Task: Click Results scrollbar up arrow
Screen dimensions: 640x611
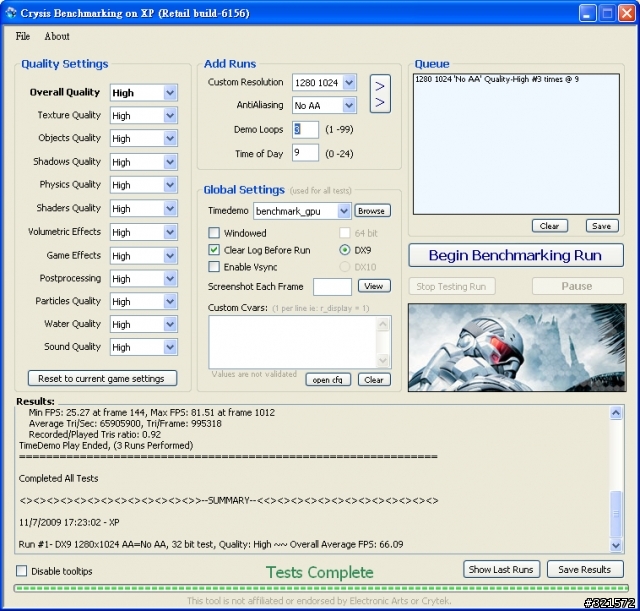Action: [616, 413]
